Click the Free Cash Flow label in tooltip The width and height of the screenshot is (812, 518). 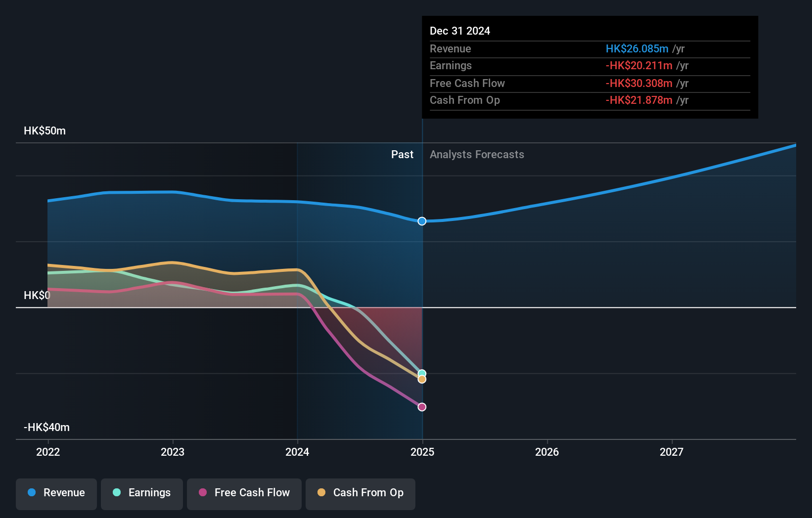pyautogui.click(x=467, y=83)
